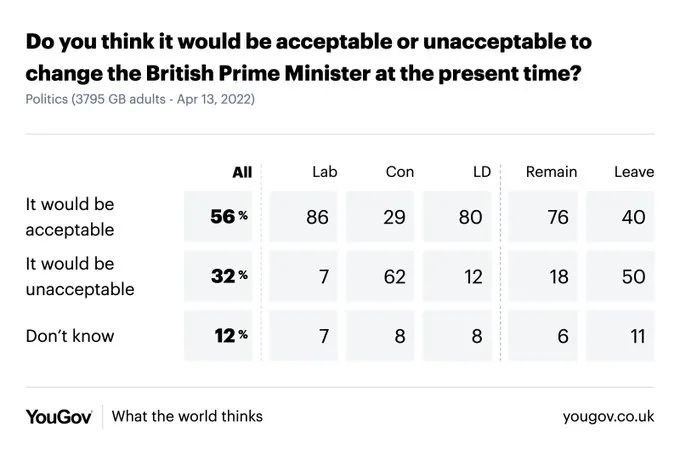Click the Politics survey date subtitle
The image size is (680, 455).
coord(140,99)
